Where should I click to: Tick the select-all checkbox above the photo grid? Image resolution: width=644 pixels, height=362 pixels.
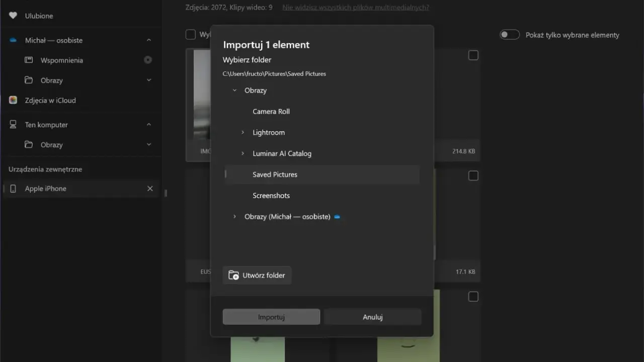[x=191, y=34]
